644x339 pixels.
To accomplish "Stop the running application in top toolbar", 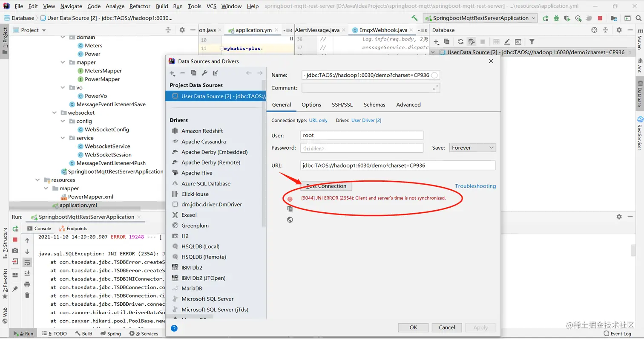I will (600, 18).
